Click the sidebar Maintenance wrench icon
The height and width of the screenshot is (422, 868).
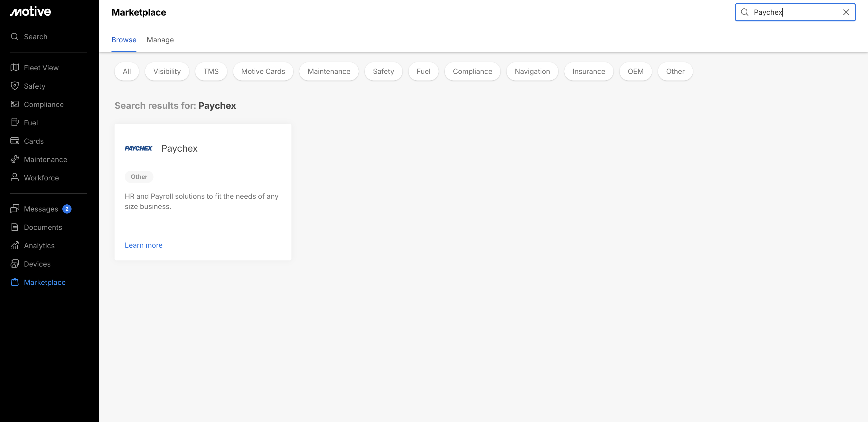pos(15,159)
